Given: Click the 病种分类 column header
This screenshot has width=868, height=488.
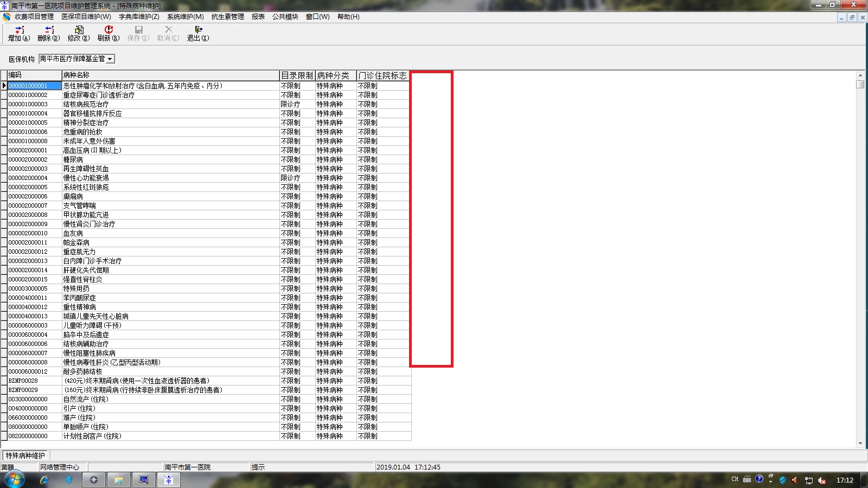Looking at the screenshot, I should tap(336, 75).
